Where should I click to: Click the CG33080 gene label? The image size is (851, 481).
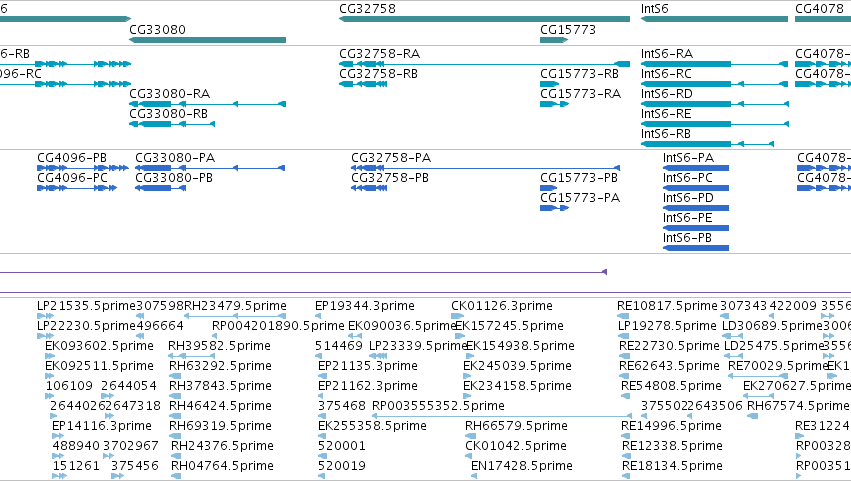pyautogui.click(x=157, y=29)
